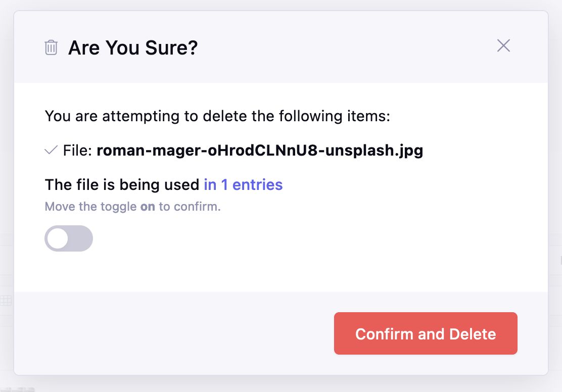Close the Are You Sure dialog
The image size is (562, 392).
[x=503, y=45]
